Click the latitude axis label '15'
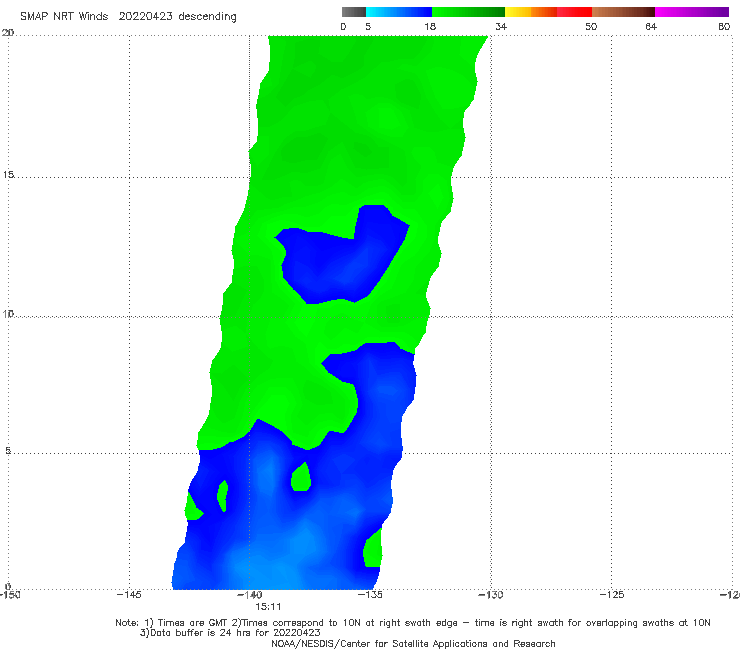This screenshot has width=740, height=650. click(8, 175)
